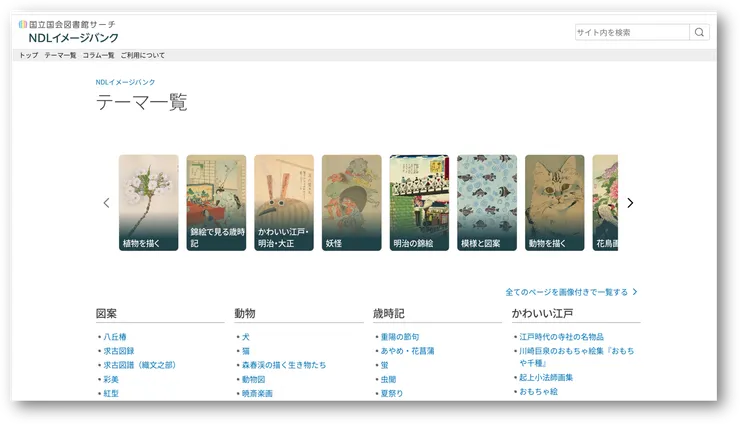Open the かわいい江戸・明治・大正 theme card
Viewport: 740px width, 424px height.
284,203
